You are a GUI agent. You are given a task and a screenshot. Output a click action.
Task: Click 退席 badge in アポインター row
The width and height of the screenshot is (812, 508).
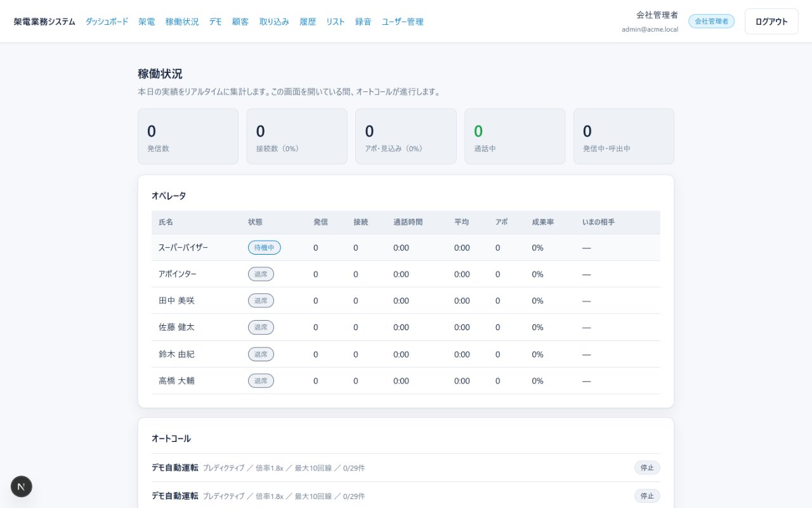pos(261,274)
